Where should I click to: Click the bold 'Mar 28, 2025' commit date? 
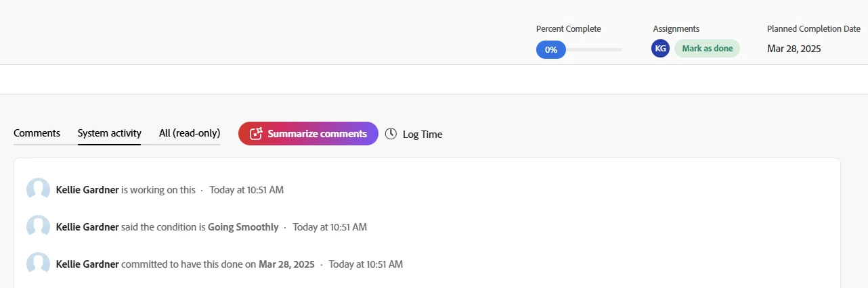pyautogui.click(x=286, y=264)
